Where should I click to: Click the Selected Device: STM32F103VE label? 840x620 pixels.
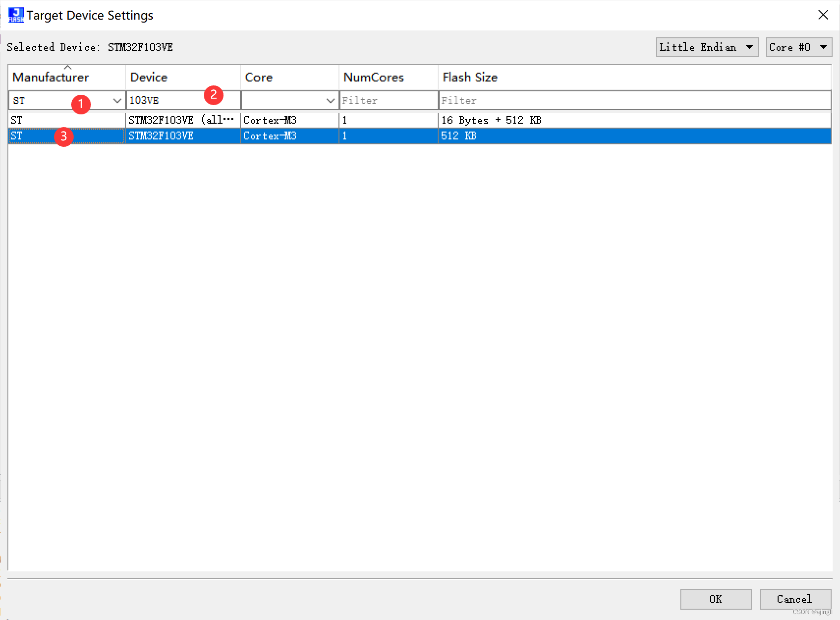click(90, 47)
